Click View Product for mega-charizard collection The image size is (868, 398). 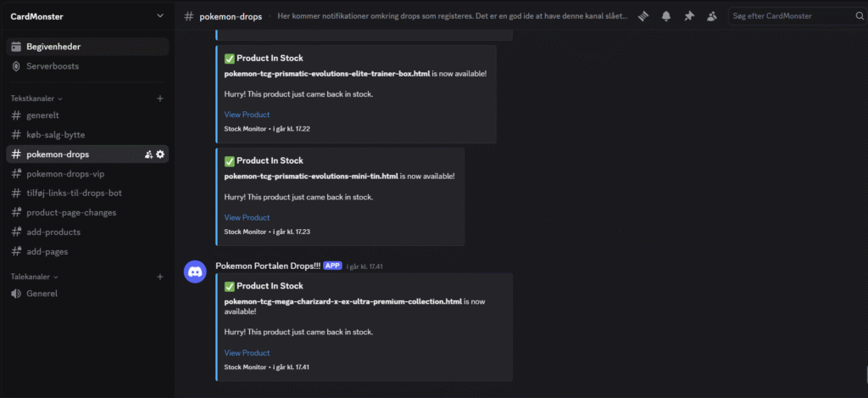(247, 353)
